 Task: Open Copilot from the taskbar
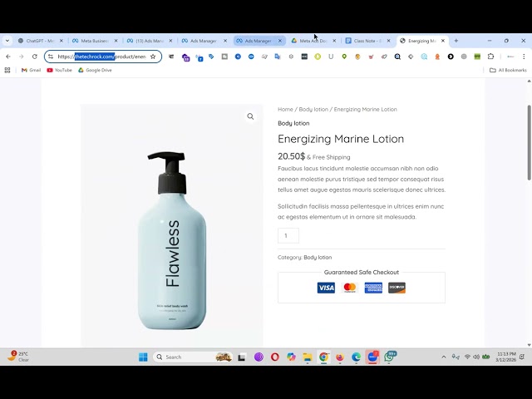click(291, 357)
